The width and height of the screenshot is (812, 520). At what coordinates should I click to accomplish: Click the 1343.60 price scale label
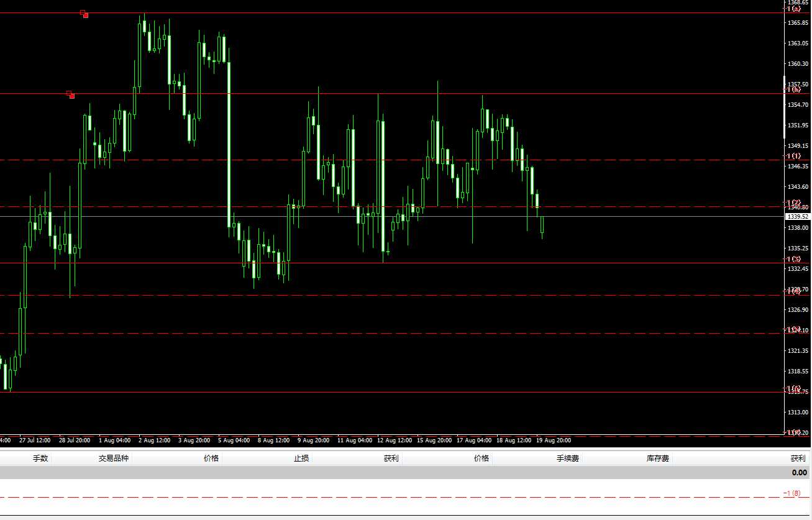coord(798,187)
